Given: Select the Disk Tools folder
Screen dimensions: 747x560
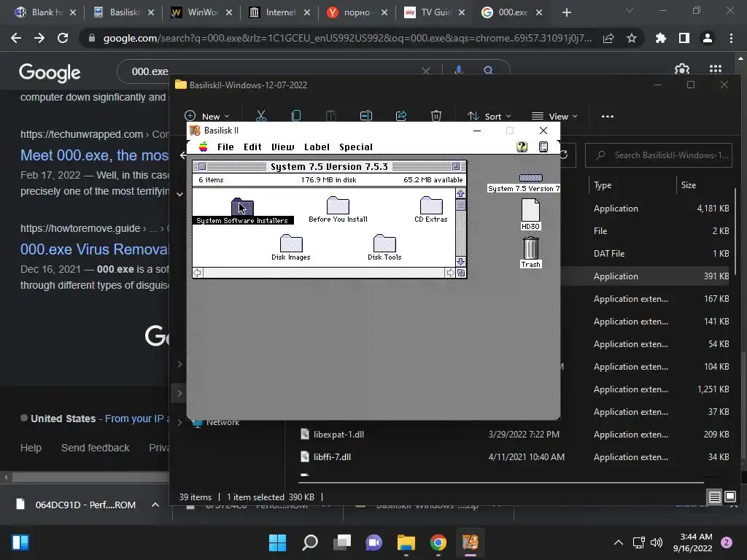Looking at the screenshot, I should [384, 248].
